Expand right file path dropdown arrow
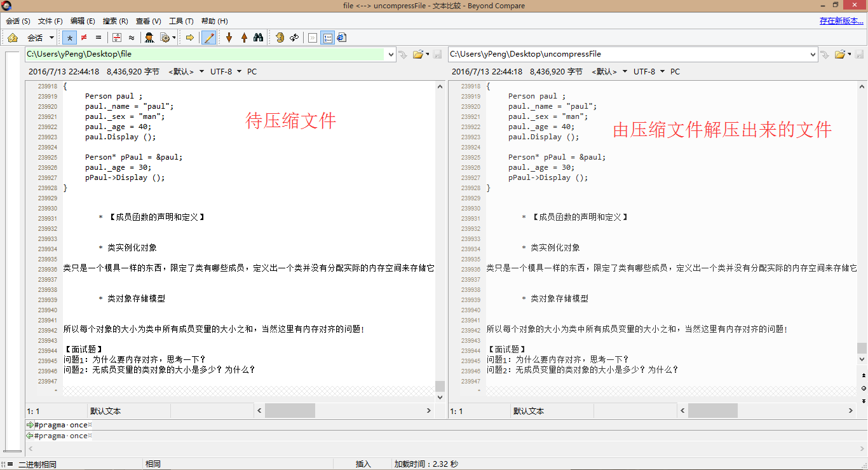The height and width of the screenshot is (470, 868). [x=813, y=55]
